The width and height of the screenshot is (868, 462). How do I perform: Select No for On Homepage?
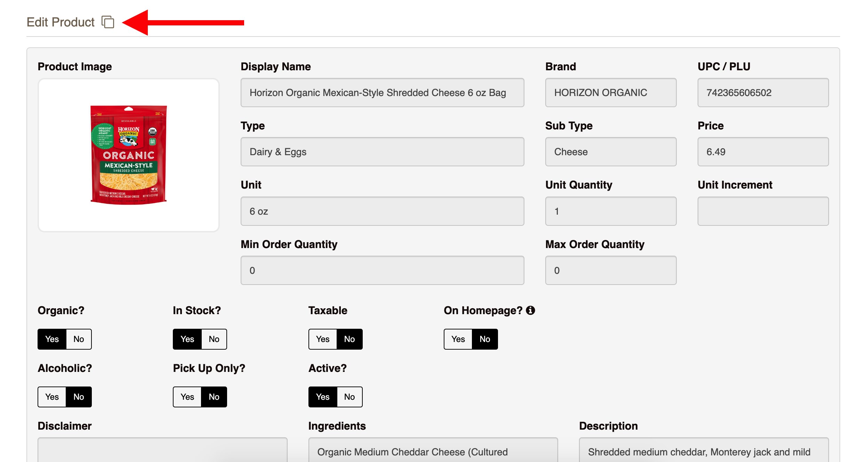[485, 339]
